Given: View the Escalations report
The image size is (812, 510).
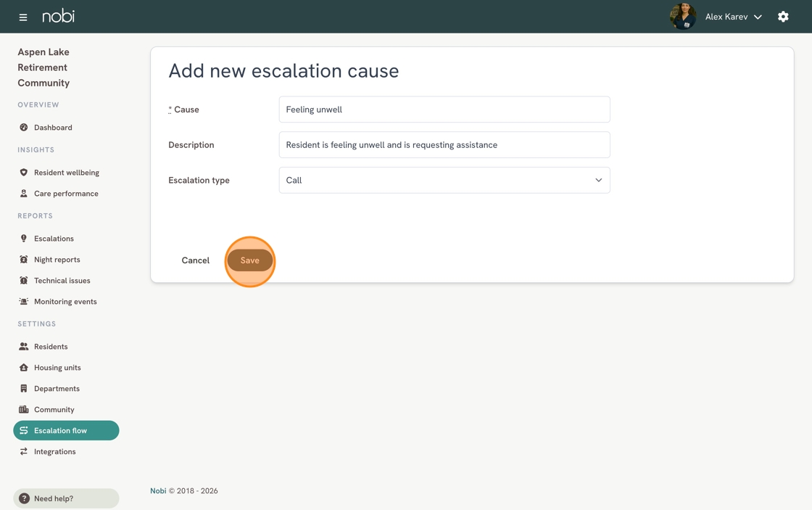Looking at the screenshot, I should 54,239.
